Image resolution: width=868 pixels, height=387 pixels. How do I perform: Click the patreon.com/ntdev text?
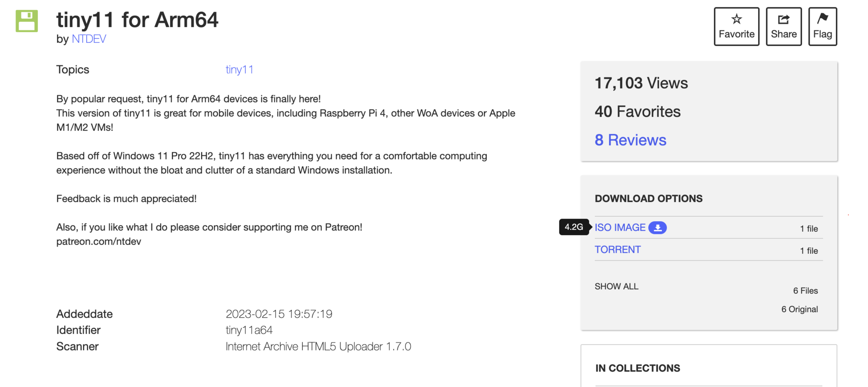pyautogui.click(x=99, y=242)
